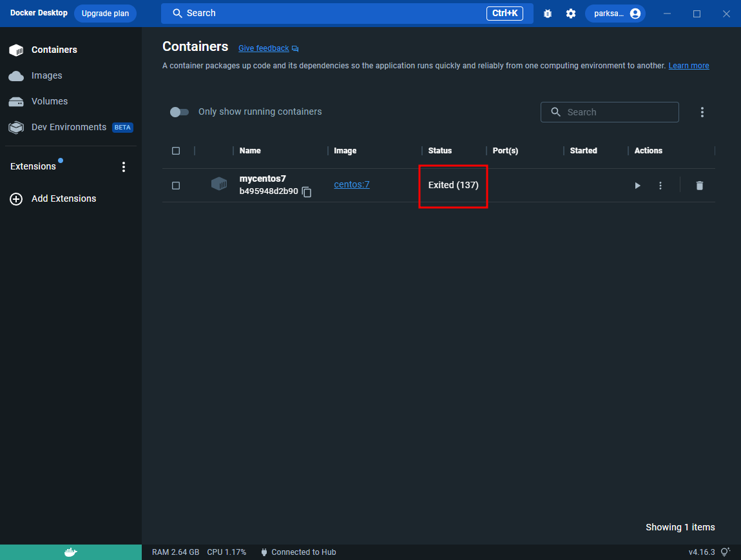Click the top Search bar
741x560 pixels.
347,14
